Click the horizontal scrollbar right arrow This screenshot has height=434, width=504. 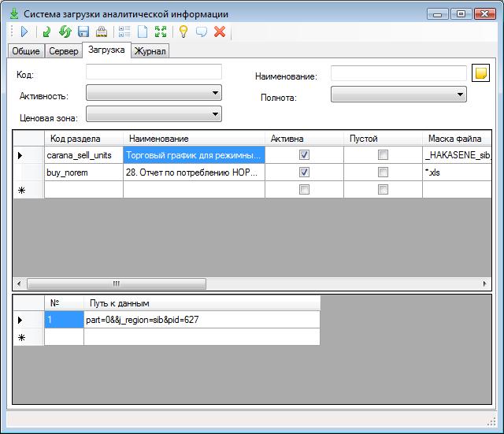485,284
